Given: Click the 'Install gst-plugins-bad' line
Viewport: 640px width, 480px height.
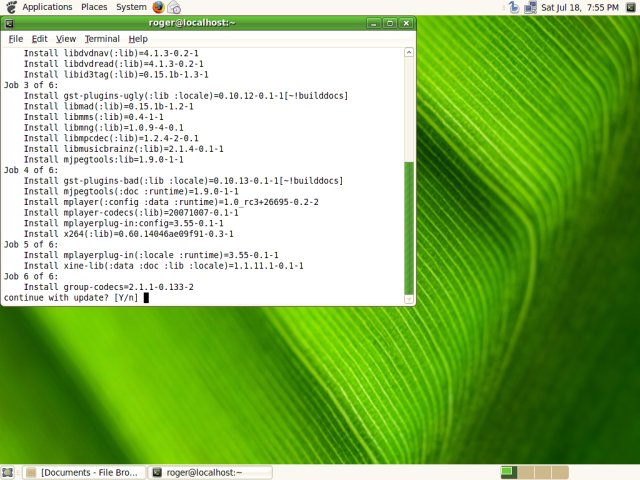Looking at the screenshot, I should [x=183, y=180].
